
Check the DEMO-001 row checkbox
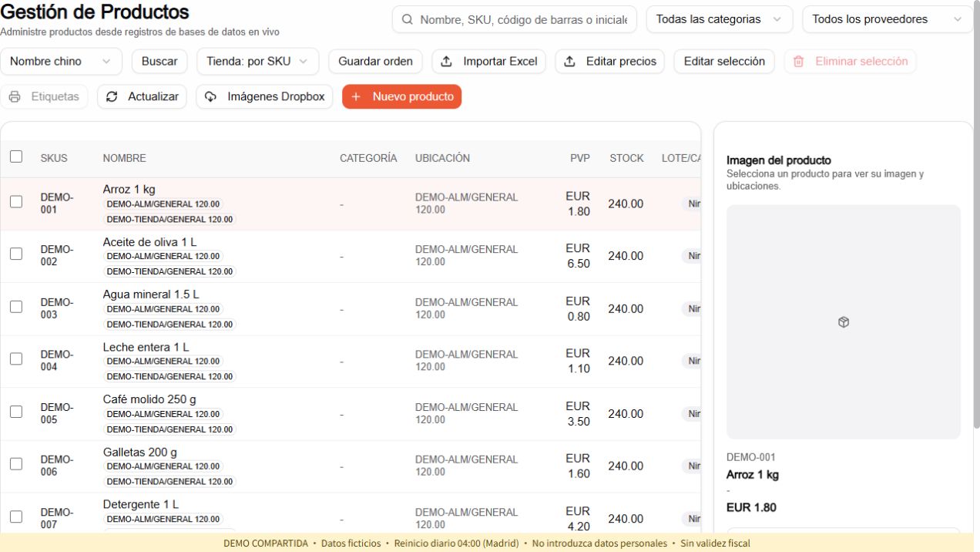coord(16,202)
